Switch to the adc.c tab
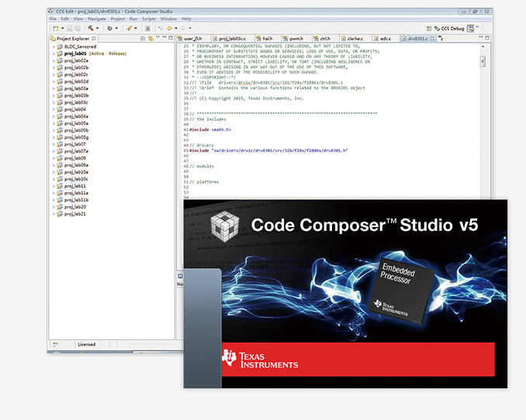This screenshot has height=420, width=526. point(386,39)
